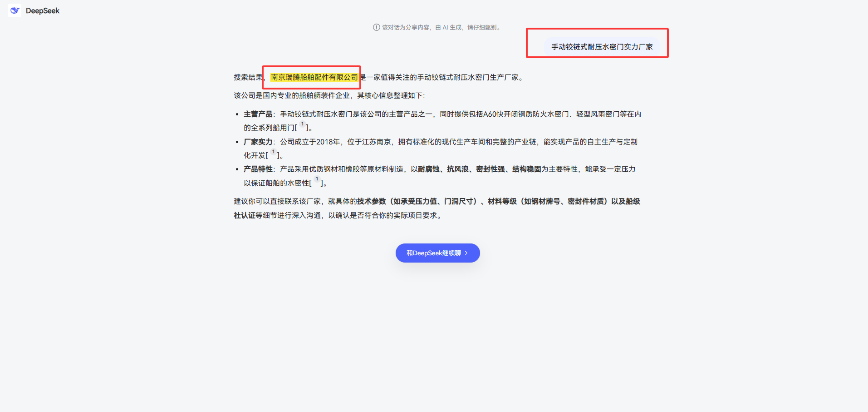Screen dimensions: 868x412
Task: Open citation 1 in the 厂家实力 bullet
Action: point(273,152)
